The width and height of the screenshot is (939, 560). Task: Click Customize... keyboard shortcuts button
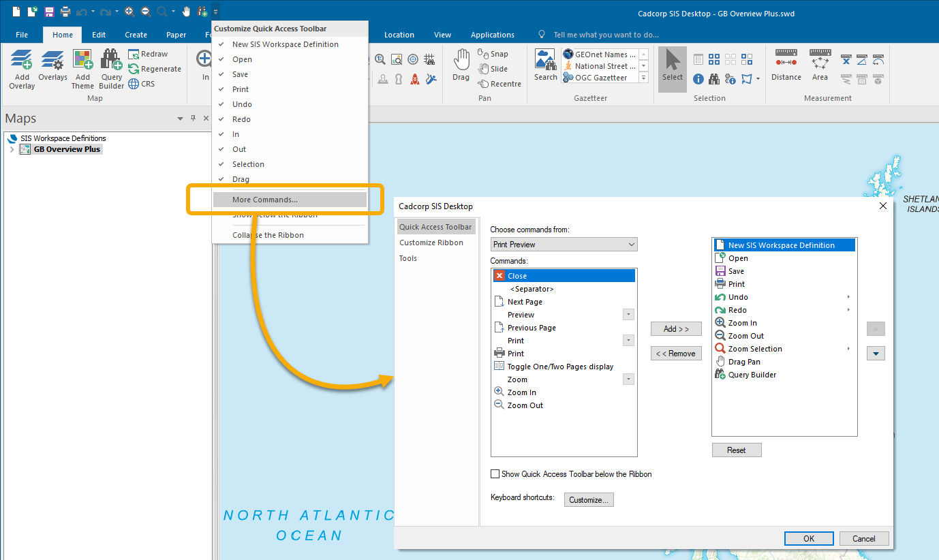589,500
